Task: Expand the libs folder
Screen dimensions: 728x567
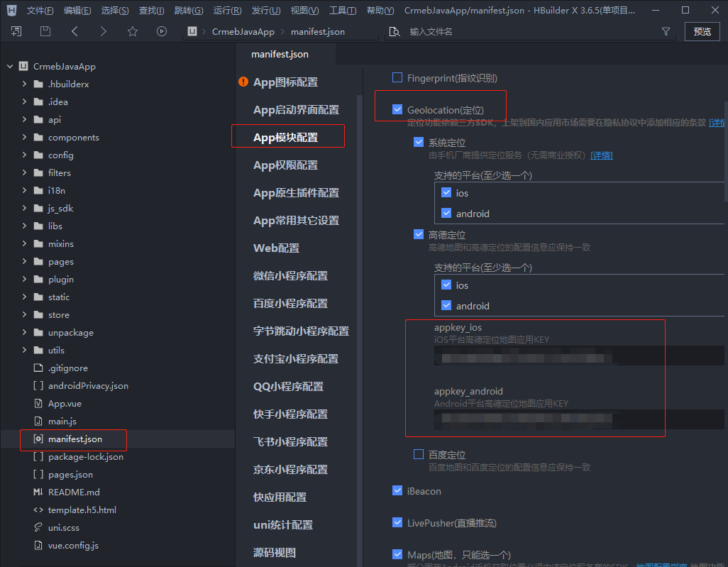Action: pos(25,226)
